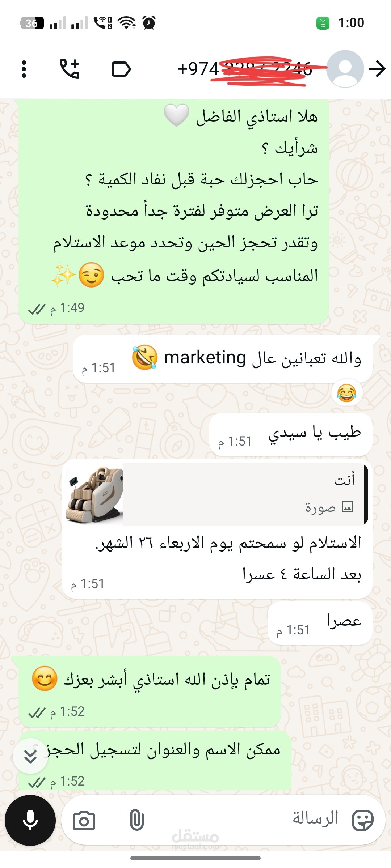
Task: Open the sticker emoji picker icon
Action: click(362, 820)
